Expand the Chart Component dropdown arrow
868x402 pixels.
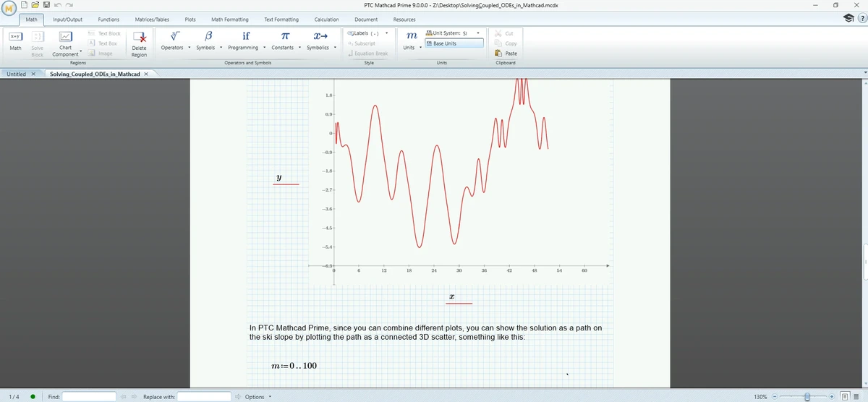[80, 52]
